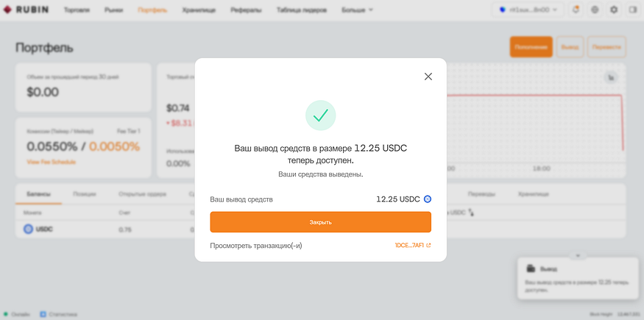This screenshot has height=320, width=644.
Task: Click the Перевести button
Action: tap(606, 47)
